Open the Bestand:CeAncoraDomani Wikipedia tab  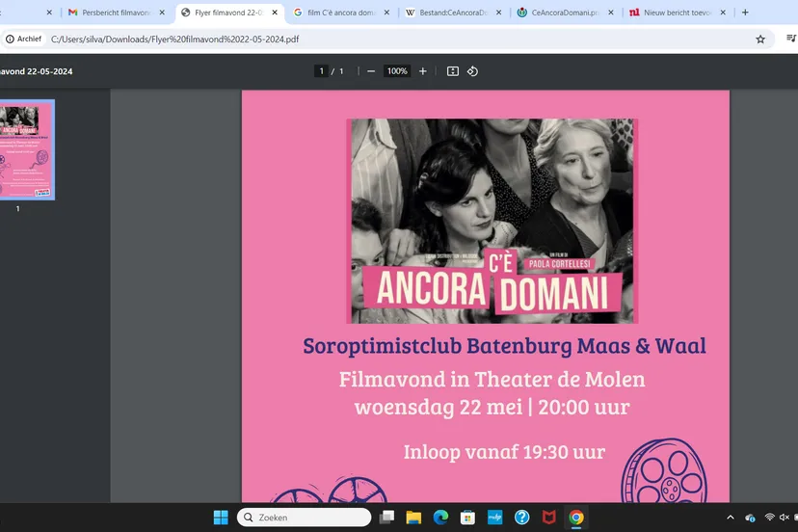[x=452, y=13]
